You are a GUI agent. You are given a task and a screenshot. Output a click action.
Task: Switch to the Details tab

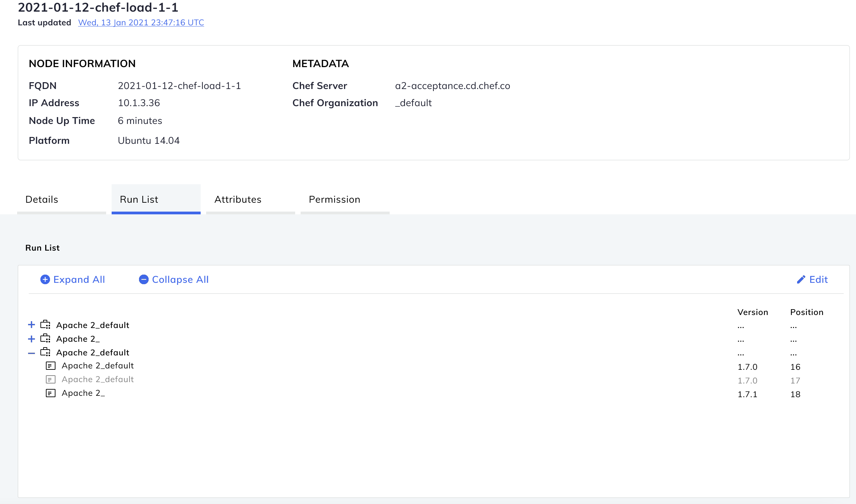click(x=62, y=199)
